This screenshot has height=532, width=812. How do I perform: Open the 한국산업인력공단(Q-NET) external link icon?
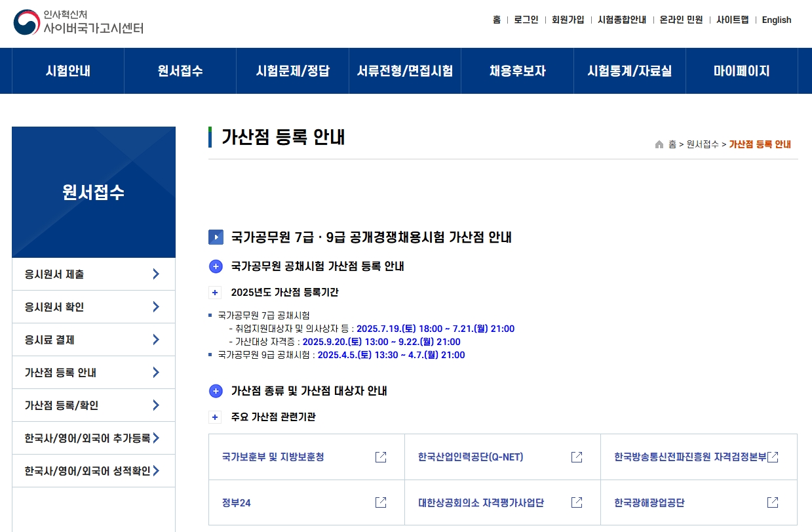577,457
